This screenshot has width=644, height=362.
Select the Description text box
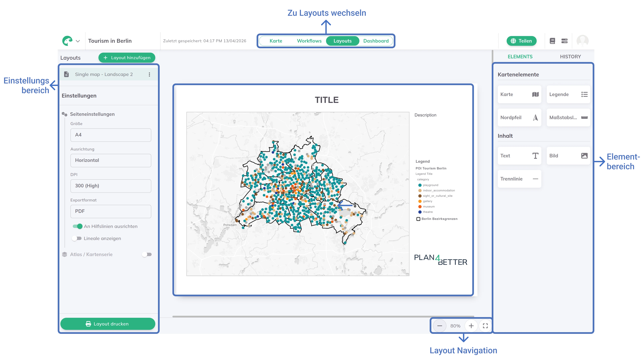point(425,115)
